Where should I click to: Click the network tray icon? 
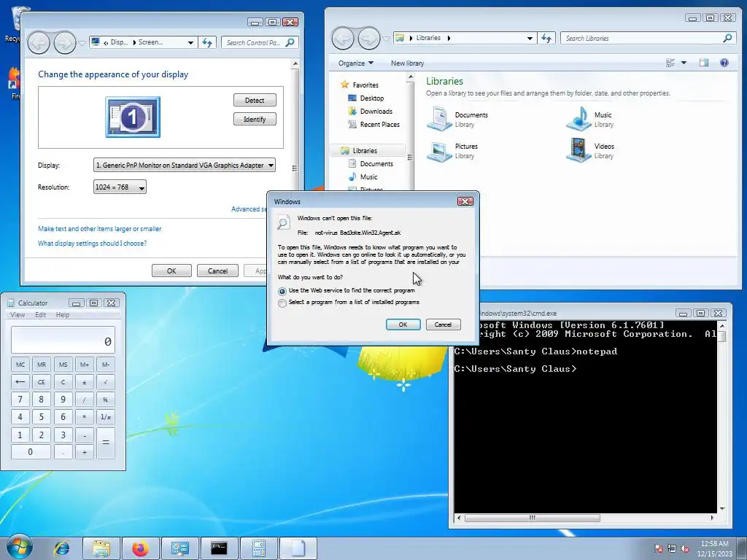672,548
